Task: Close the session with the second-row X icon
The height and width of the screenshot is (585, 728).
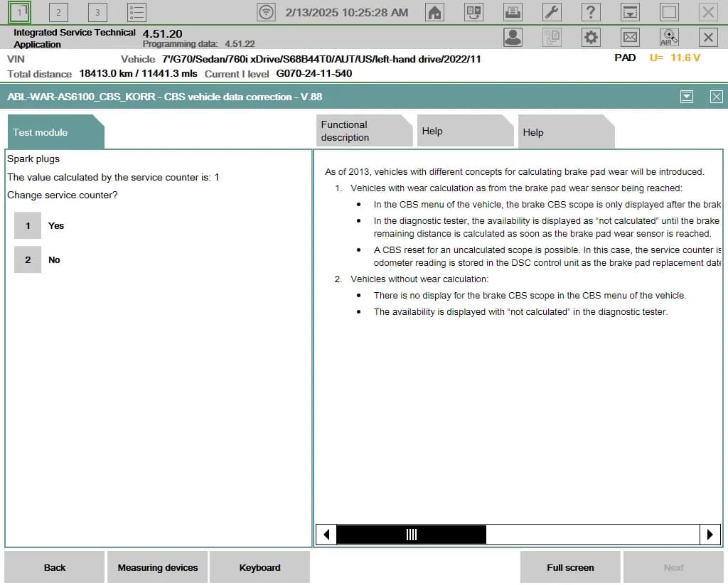Action: pos(708,37)
